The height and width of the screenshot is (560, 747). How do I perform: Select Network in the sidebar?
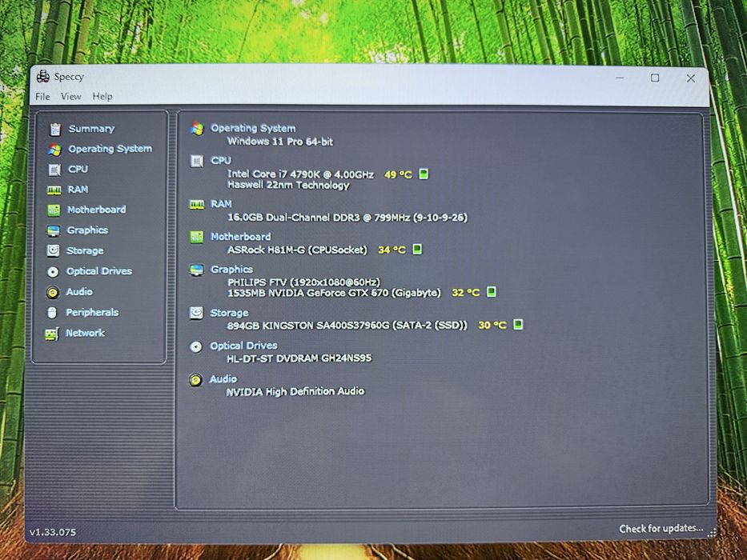pos(85,333)
